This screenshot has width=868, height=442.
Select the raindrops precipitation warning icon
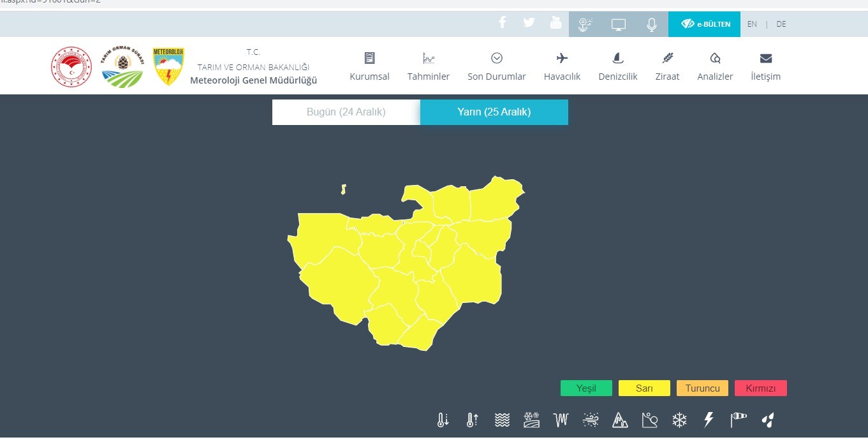tap(768, 420)
